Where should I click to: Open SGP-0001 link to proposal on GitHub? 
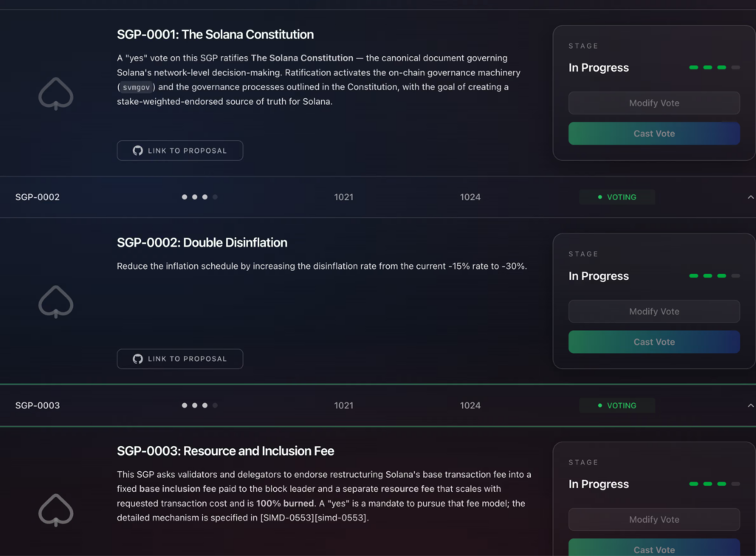[180, 151]
